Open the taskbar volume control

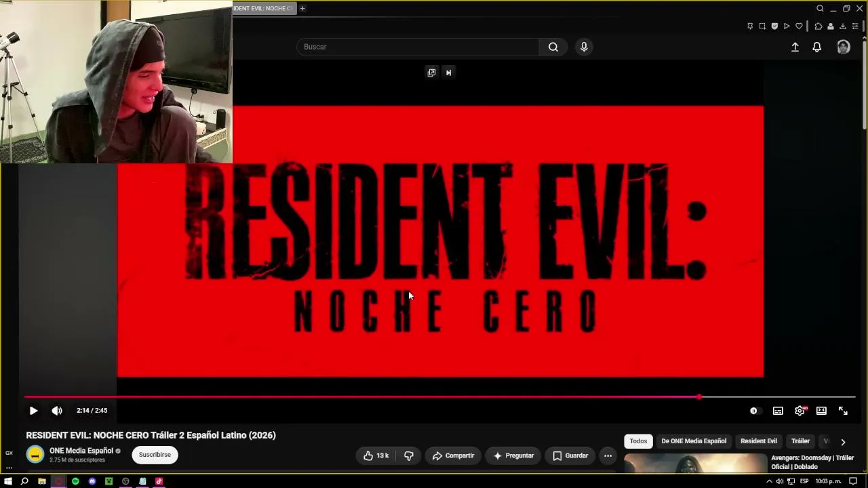point(779,481)
